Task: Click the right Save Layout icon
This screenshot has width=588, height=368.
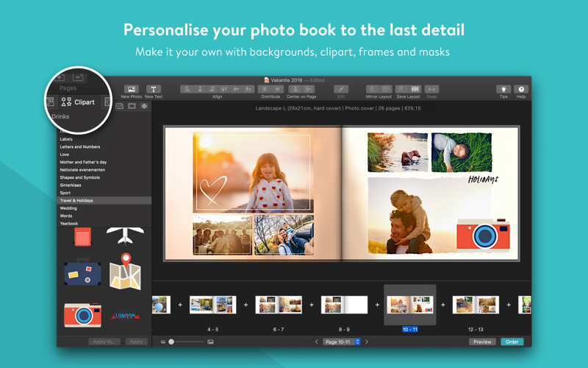Action: click(415, 89)
